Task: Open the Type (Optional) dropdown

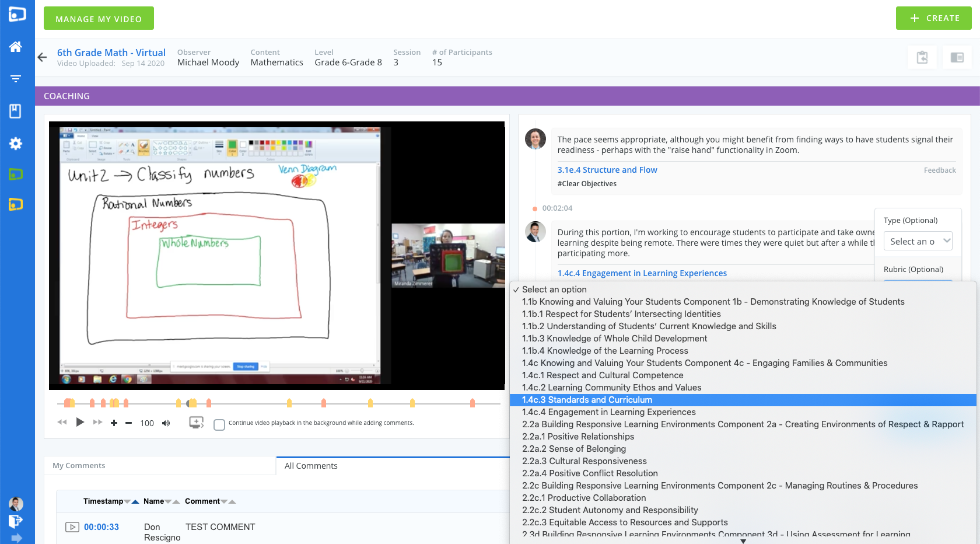Action: tap(918, 241)
